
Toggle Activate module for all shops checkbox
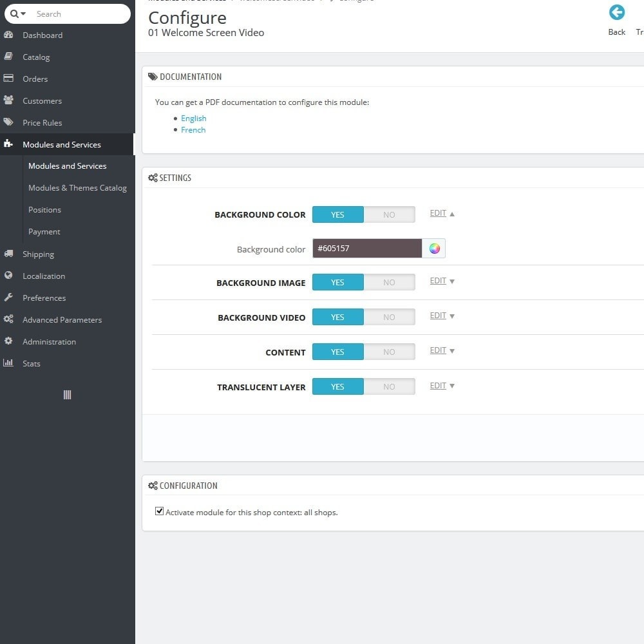pyautogui.click(x=159, y=511)
